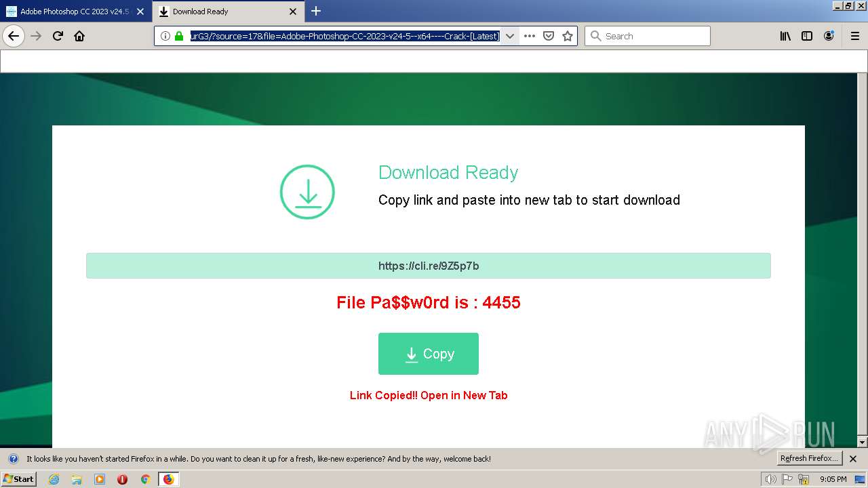The image size is (868, 488).
Task: Select Firefox taskbar button
Action: click(x=168, y=479)
